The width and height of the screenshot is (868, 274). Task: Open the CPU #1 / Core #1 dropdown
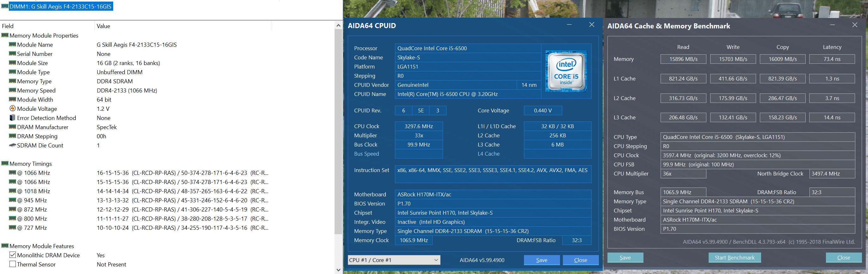coord(394,260)
